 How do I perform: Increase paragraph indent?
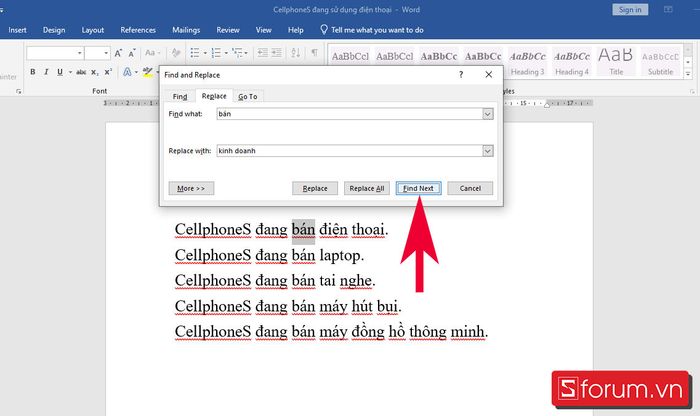277,53
